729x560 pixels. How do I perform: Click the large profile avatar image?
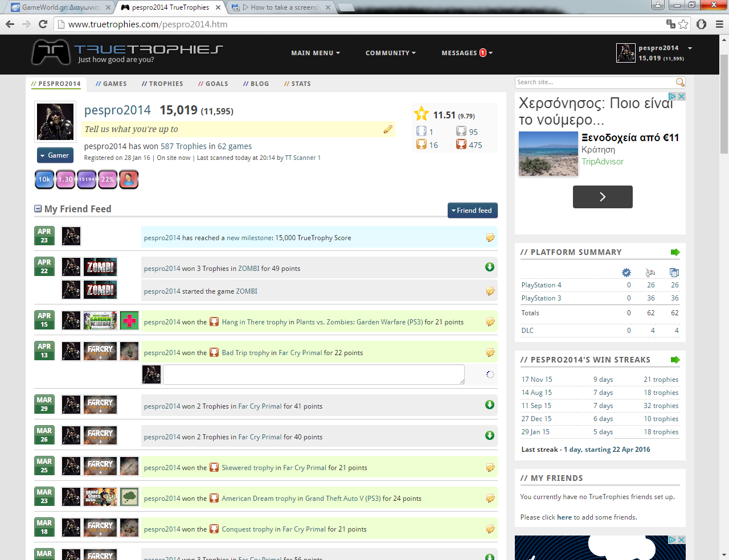[x=55, y=122]
